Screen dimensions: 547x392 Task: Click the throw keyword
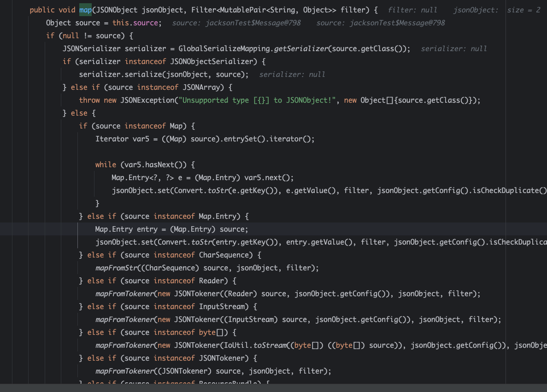pyautogui.click(x=89, y=100)
